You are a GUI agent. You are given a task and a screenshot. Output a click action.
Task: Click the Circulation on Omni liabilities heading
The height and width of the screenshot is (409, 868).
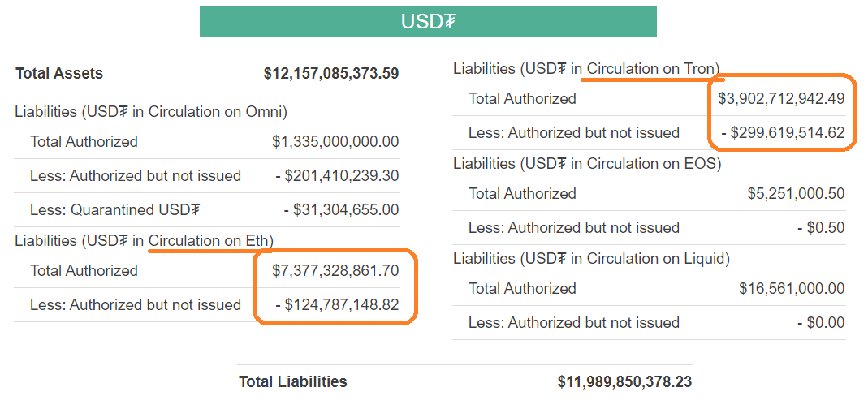151,111
